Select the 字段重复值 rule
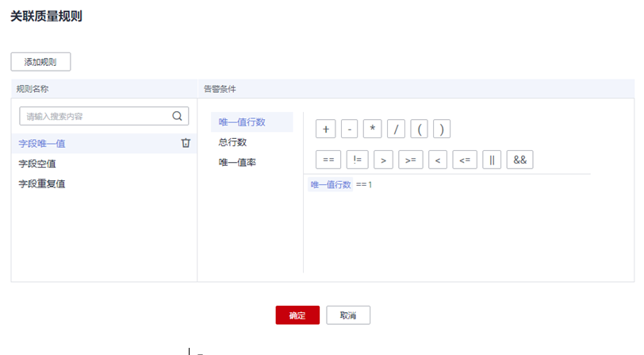This screenshot has height=355, width=644. click(104, 183)
